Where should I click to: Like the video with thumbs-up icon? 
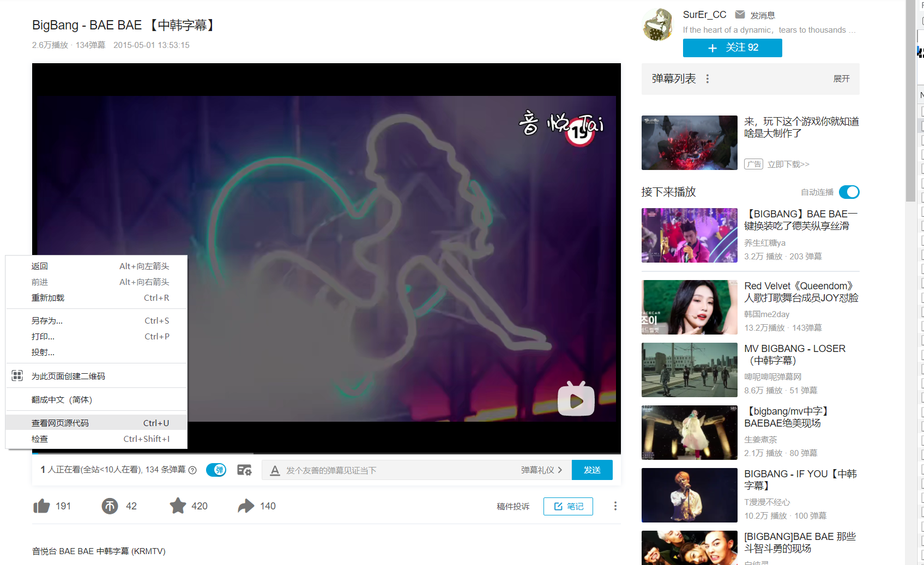[x=42, y=506]
